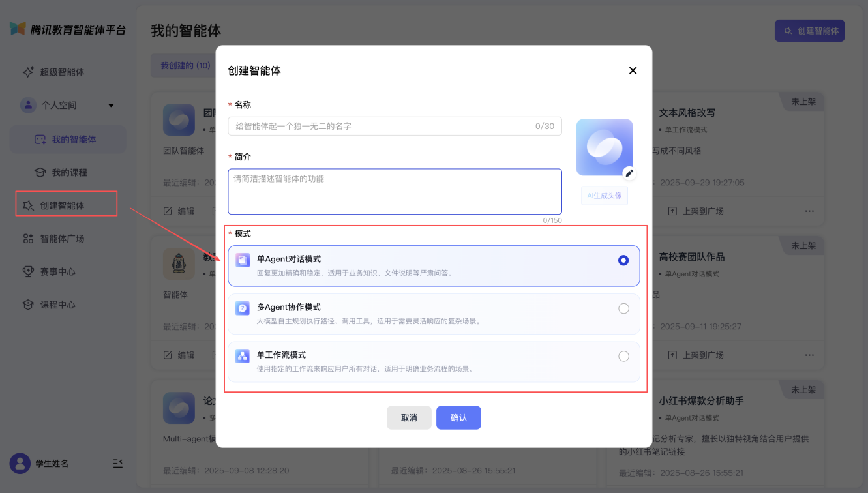
Task: Select the 单工作流模式 radio button
Action: point(623,356)
